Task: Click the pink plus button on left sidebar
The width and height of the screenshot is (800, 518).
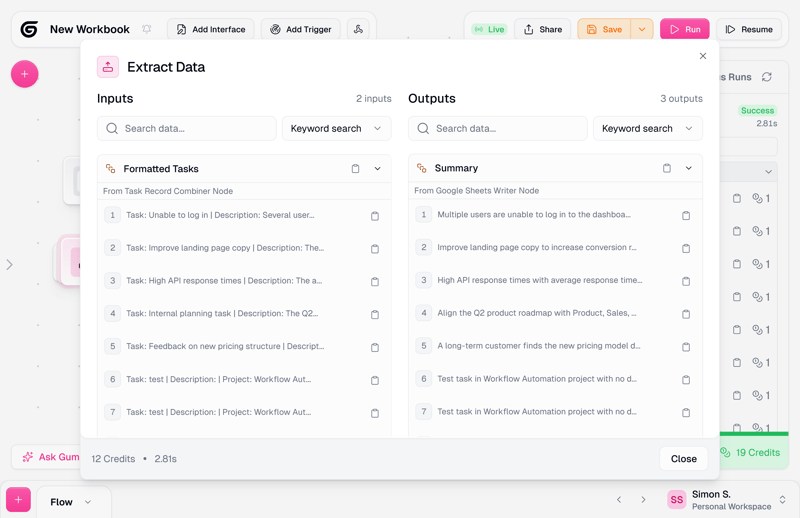Action: click(x=25, y=74)
